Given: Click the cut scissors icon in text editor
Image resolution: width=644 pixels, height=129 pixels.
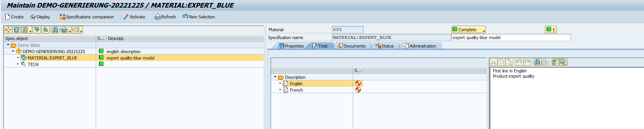Looking at the screenshot, I should pos(493,62).
